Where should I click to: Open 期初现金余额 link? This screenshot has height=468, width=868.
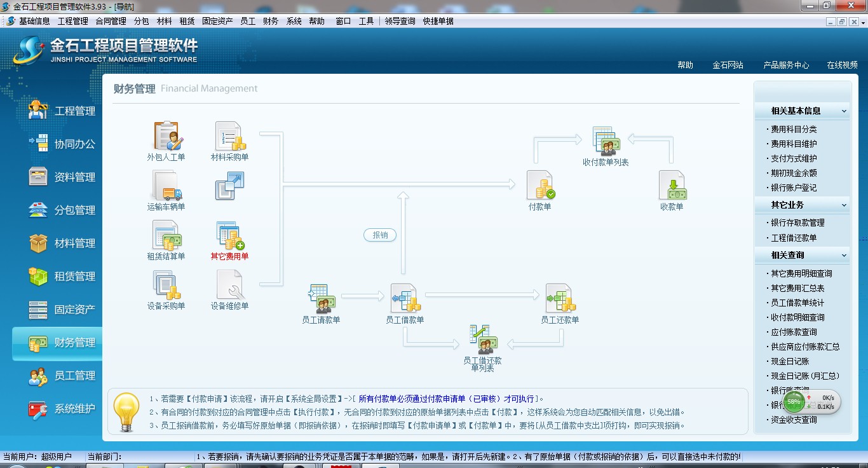coord(794,173)
